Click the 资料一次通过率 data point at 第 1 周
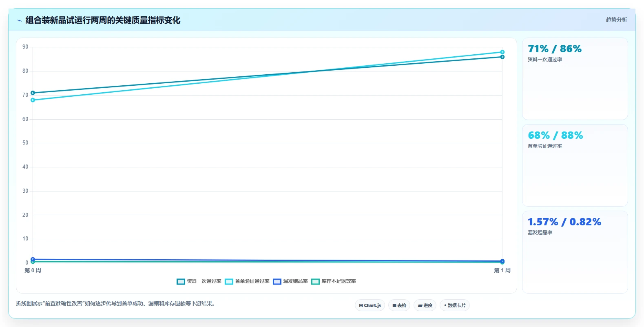Viewport: 644px width, 327px height. click(x=502, y=57)
